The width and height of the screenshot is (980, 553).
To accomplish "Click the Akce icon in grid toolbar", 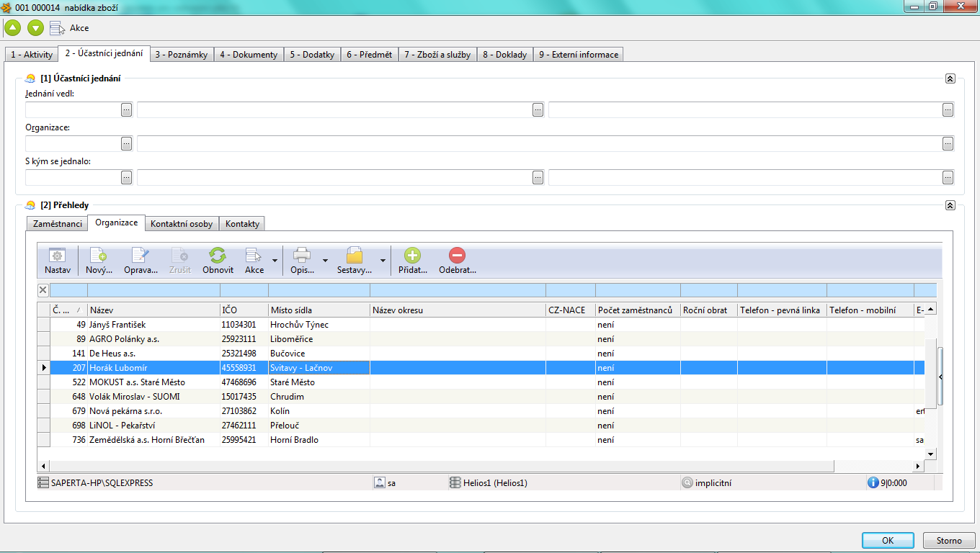I will pos(254,256).
